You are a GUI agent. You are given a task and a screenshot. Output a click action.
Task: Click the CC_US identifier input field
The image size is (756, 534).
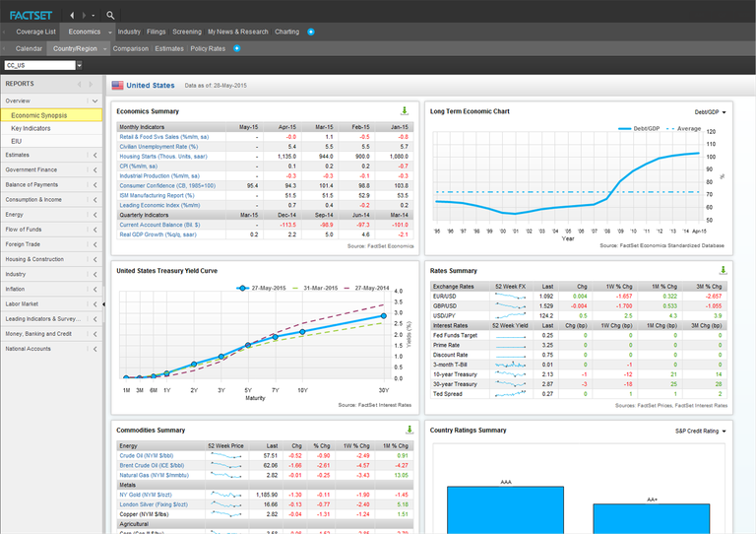(39, 65)
